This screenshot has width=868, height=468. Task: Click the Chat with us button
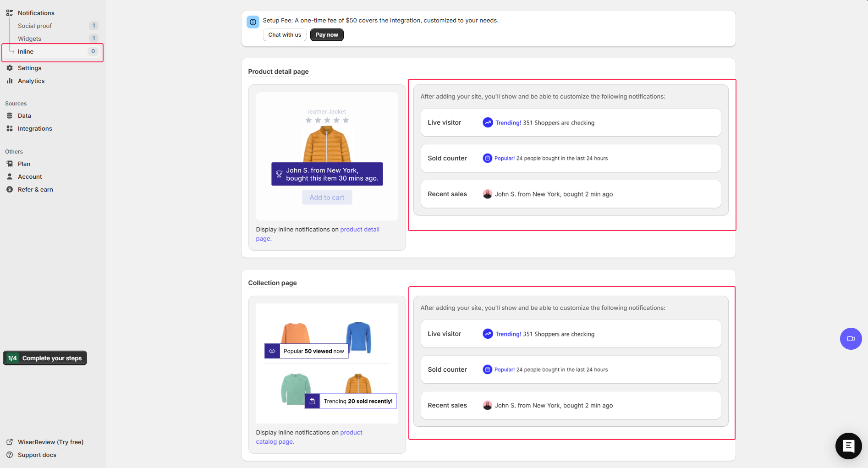pyautogui.click(x=284, y=35)
